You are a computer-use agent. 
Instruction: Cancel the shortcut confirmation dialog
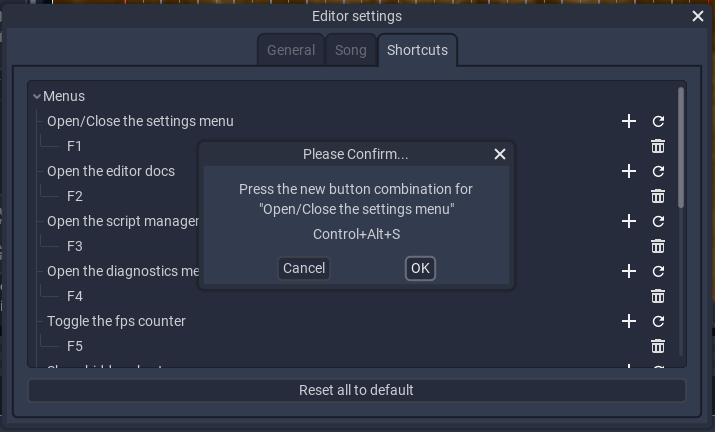click(304, 268)
